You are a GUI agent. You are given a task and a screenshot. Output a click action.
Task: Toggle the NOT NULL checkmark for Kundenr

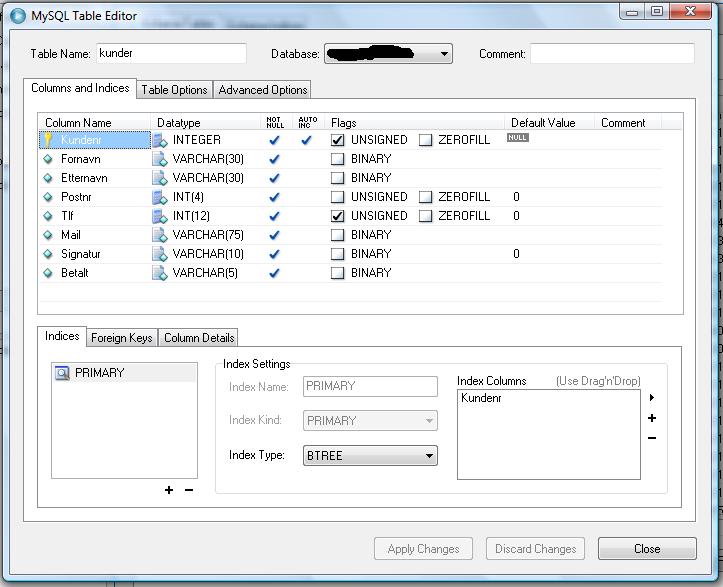click(274, 140)
